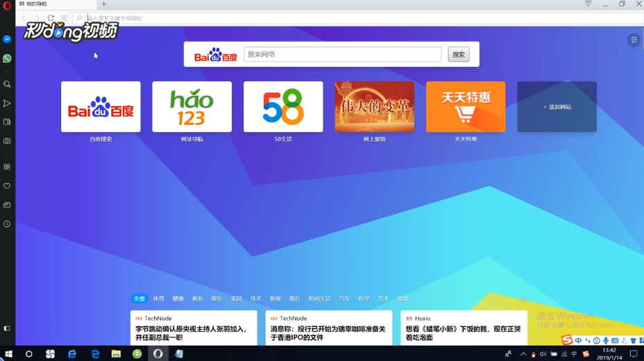Open the news settings gear icon
Viewport: 644px width, 361px height.
click(522, 299)
